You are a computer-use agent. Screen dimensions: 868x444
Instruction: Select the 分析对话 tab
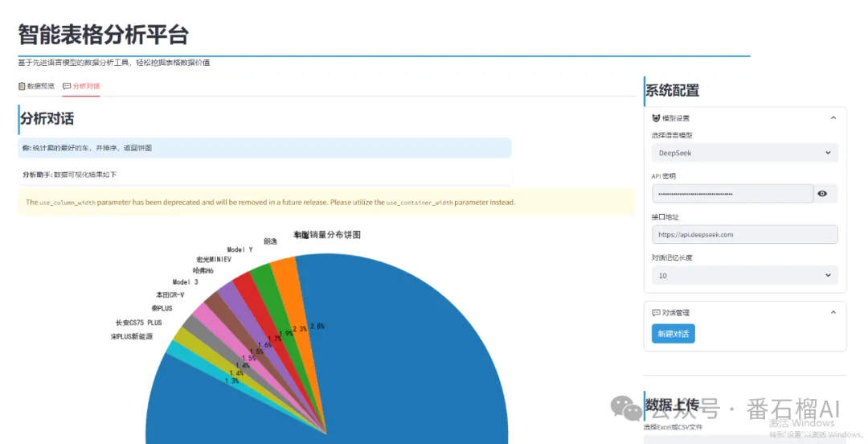click(x=81, y=86)
